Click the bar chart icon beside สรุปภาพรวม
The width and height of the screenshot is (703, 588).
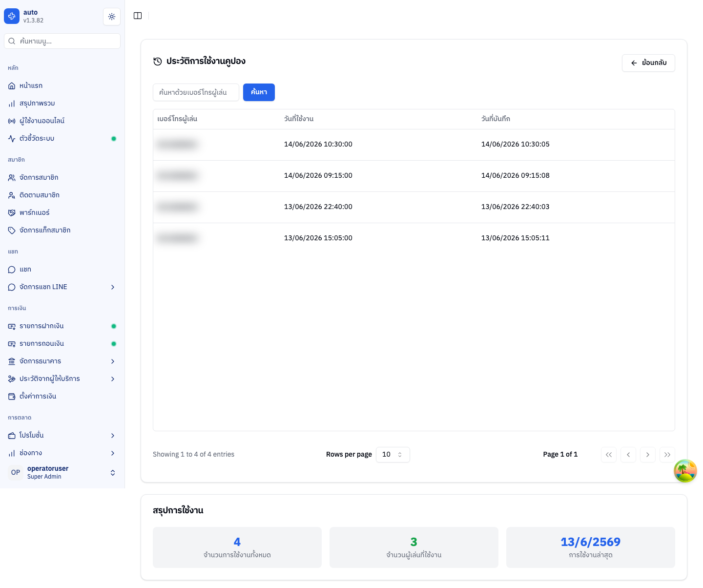click(x=12, y=104)
